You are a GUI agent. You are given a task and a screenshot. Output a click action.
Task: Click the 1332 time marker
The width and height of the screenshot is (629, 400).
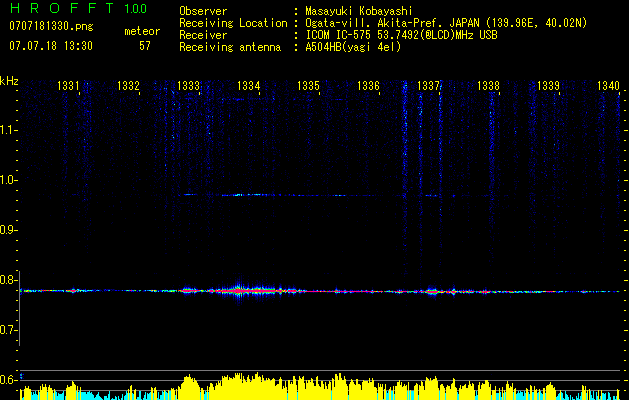pyautogui.click(x=128, y=85)
